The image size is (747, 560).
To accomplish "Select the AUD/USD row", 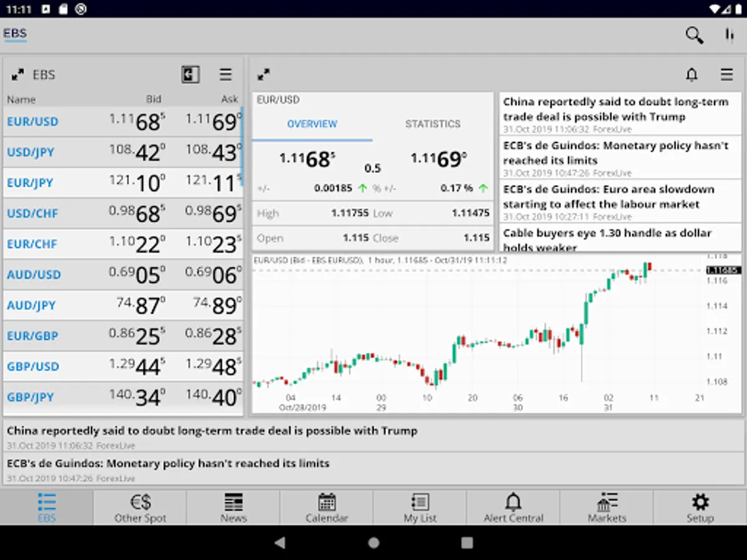I will click(123, 274).
